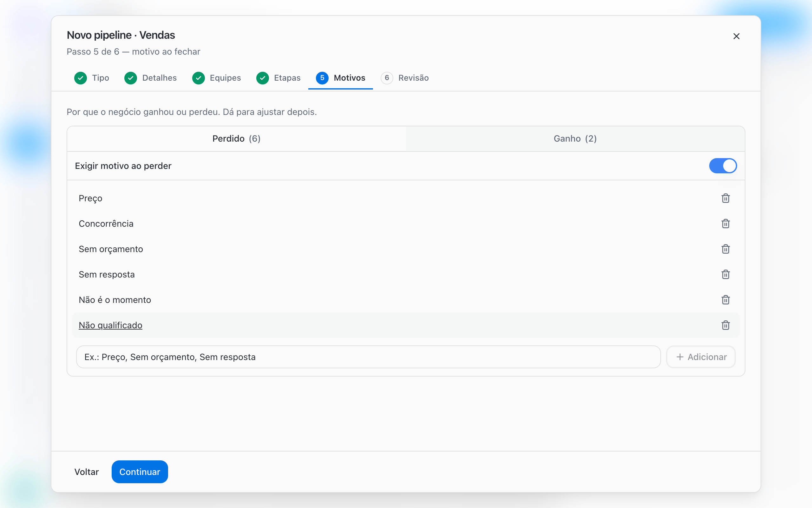Select the Sem resposta reason text
Viewport: 812px width, 508px height.
107,275
